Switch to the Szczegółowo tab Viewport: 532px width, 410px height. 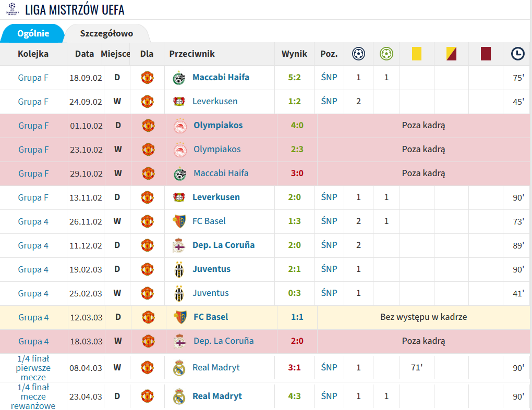click(106, 33)
